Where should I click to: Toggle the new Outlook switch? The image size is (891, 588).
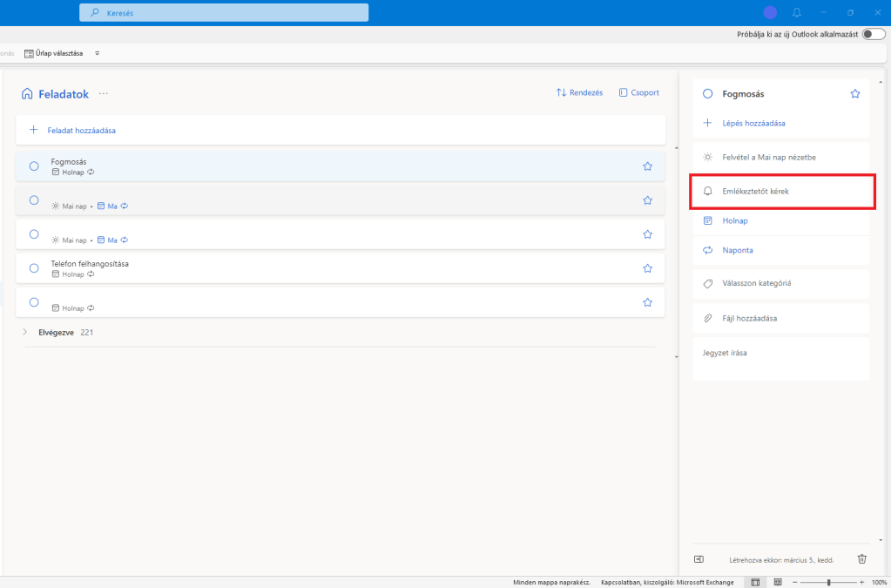873,34
